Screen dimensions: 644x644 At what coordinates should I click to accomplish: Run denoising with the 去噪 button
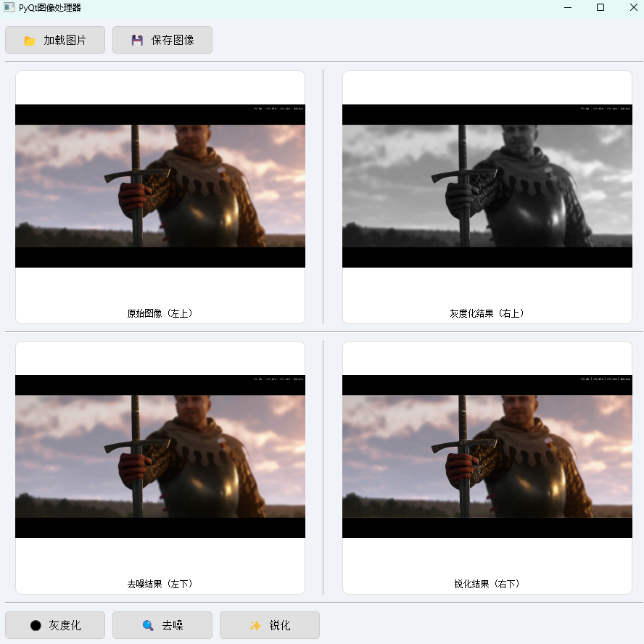[x=162, y=625]
